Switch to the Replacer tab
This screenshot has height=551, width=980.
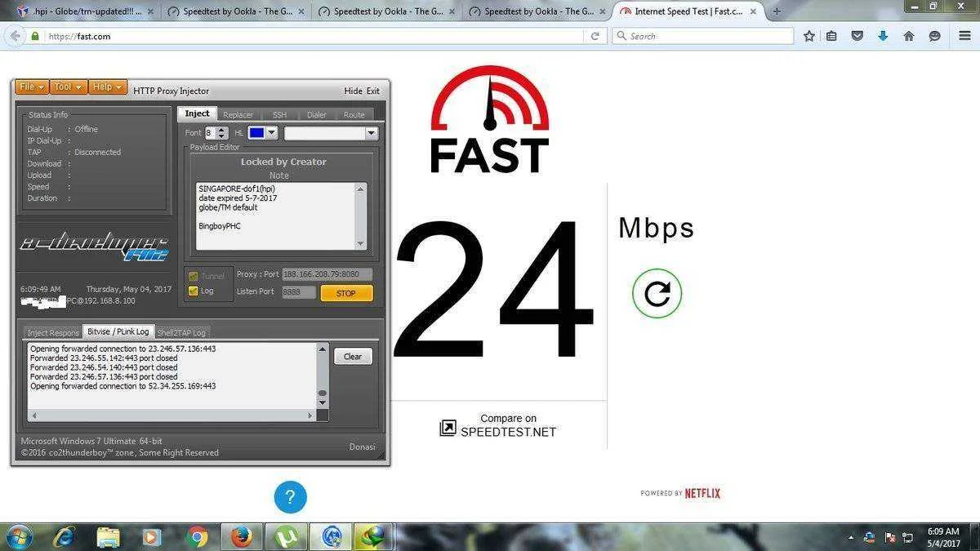click(x=238, y=114)
